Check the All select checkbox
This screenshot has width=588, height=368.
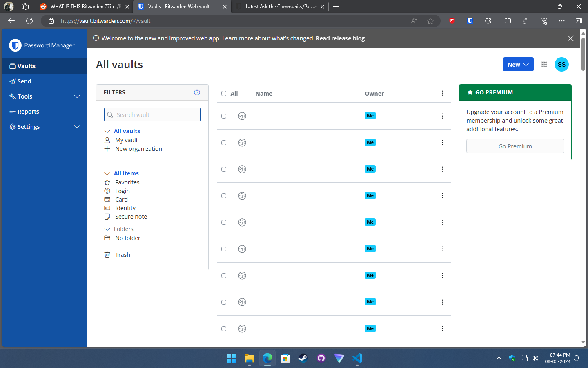(224, 94)
